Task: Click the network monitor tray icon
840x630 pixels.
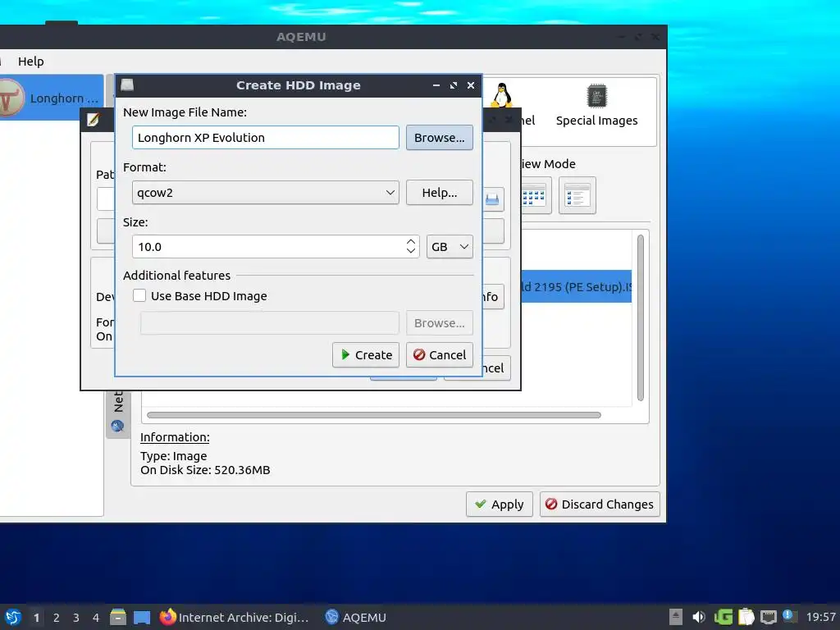Action: pyautogui.click(x=768, y=617)
